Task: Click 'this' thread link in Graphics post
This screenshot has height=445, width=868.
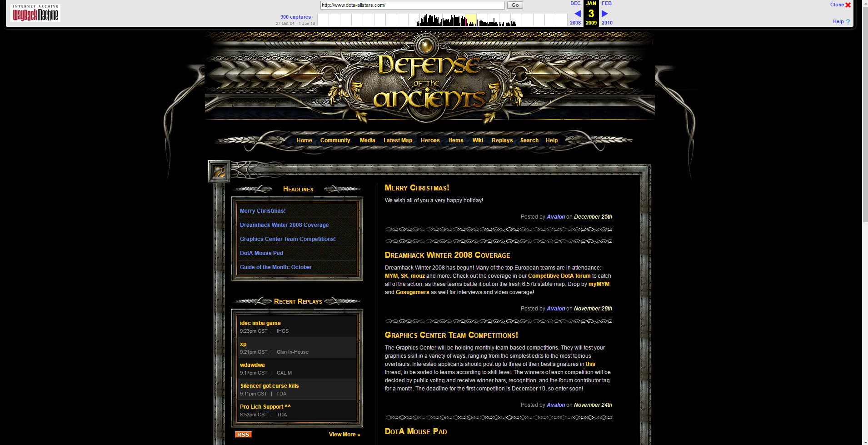Action: point(590,364)
